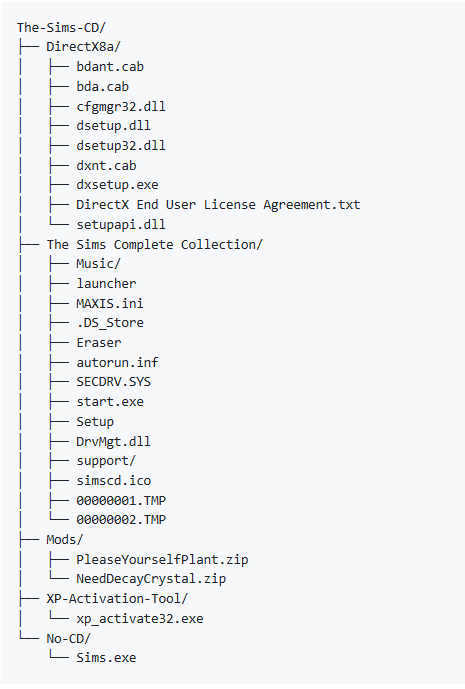The image size is (465, 689).
Task: Select The Sims Complete Collection/ folder
Action: point(155,244)
